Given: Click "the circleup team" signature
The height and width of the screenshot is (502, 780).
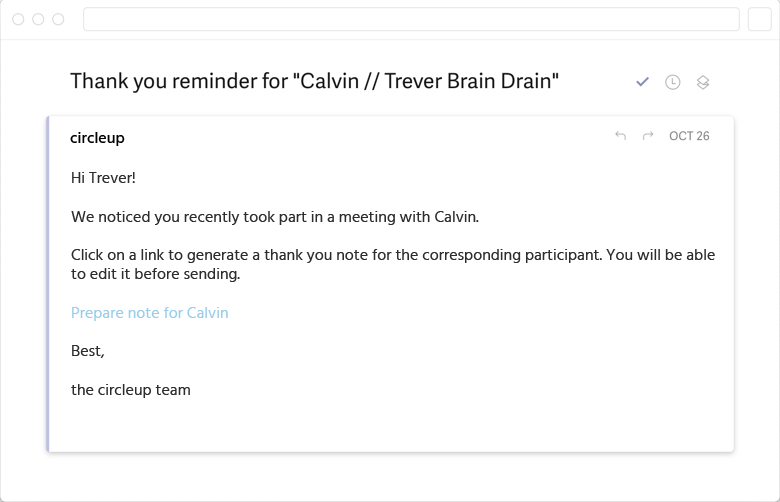Looking at the screenshot, I should click(131, 390).
